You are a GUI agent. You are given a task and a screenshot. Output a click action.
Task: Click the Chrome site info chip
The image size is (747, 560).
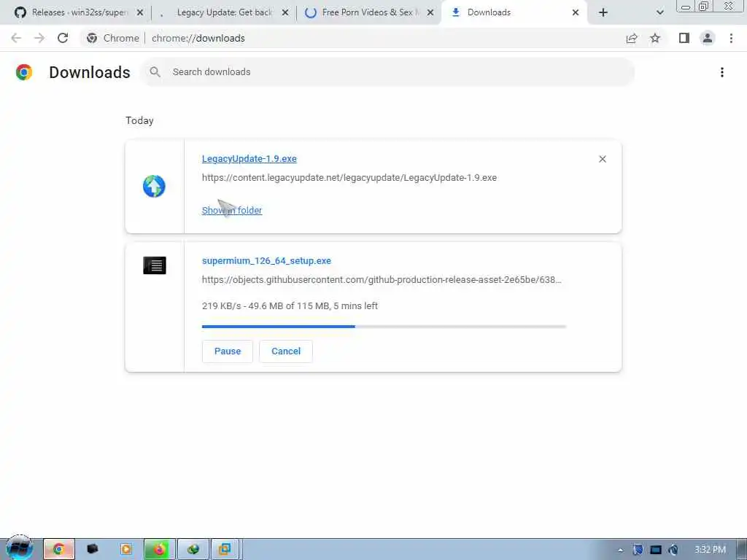click(x=113, y=38)
